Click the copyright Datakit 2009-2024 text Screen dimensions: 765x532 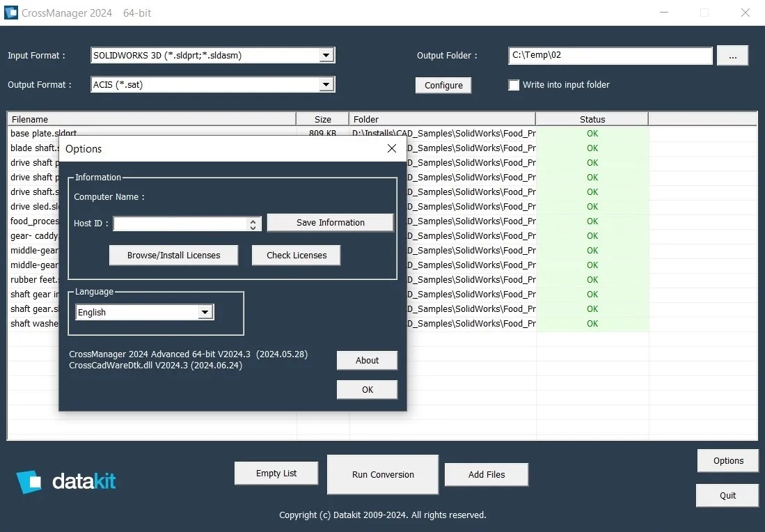coord(383,515)
